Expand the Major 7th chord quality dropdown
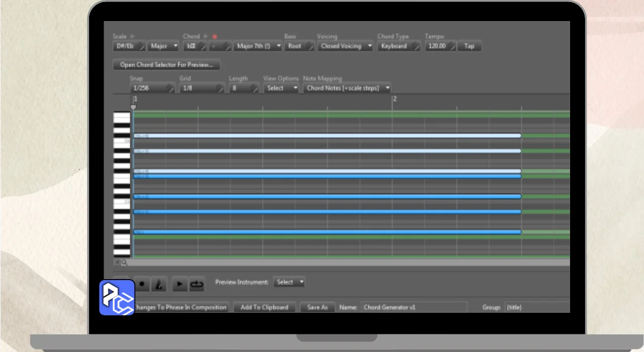644x352 pixels. (258, 46)
